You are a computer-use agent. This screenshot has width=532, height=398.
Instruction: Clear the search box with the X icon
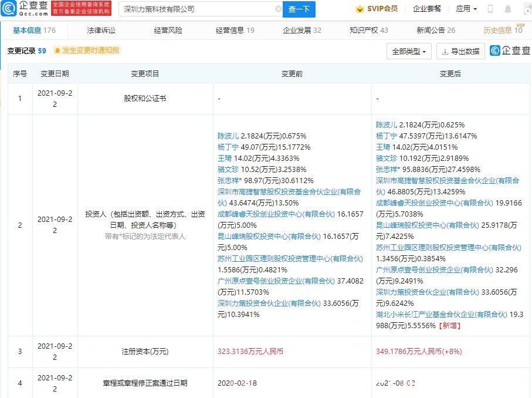278,9
